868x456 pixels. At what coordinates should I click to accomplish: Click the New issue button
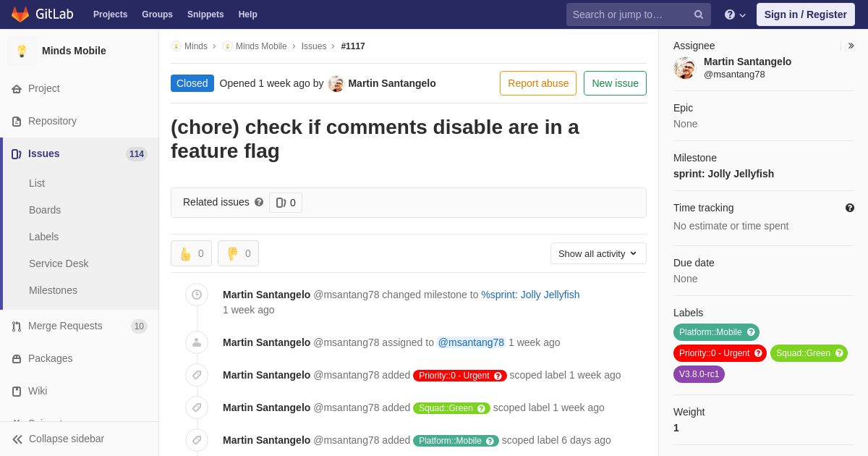[615, 83]
